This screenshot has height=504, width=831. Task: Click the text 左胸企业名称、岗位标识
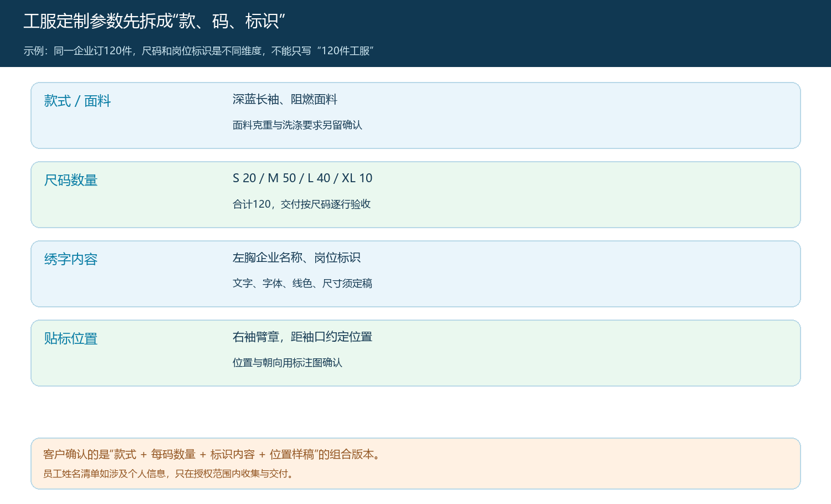(x=296, y=258)
